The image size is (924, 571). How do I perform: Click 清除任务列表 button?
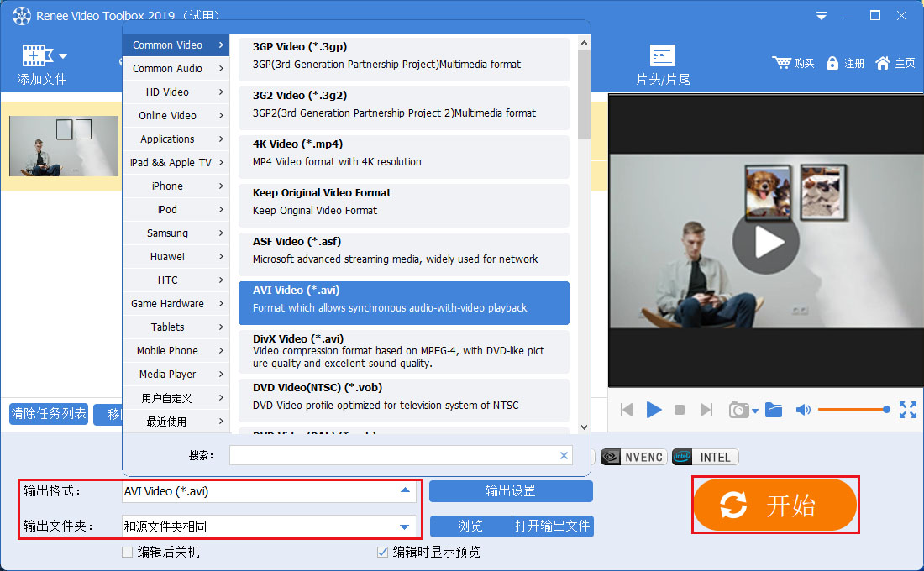tap(49, 414)
